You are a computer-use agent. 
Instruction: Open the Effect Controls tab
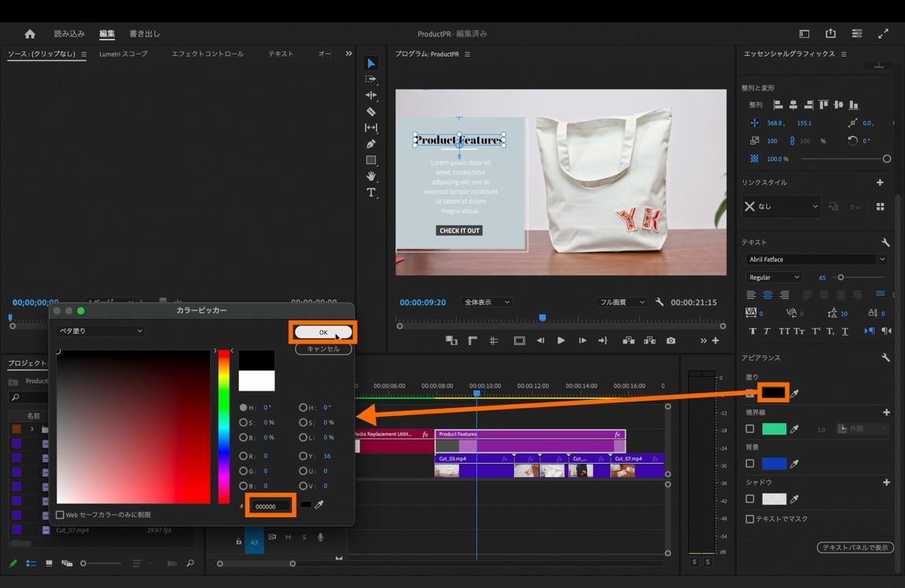[208, 53]
